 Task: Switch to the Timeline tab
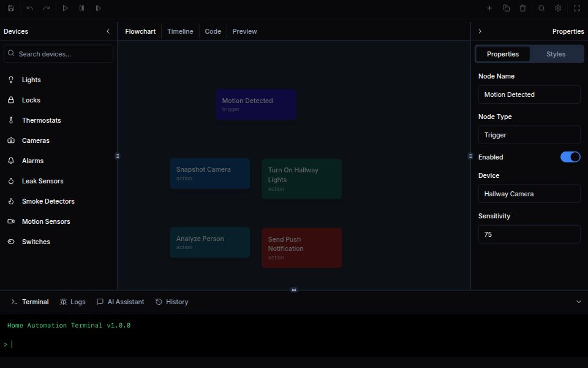(180, 31)
